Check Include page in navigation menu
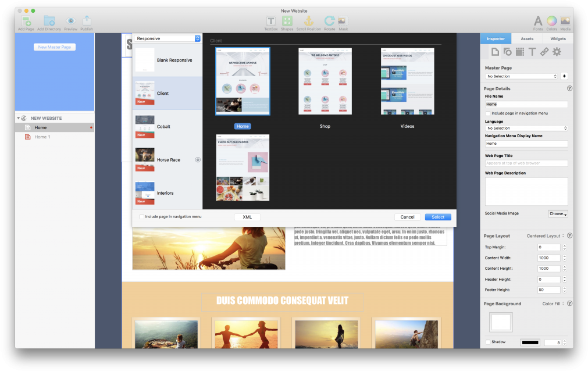Screen dimensions: 588x371 click(x=141, y=216)
